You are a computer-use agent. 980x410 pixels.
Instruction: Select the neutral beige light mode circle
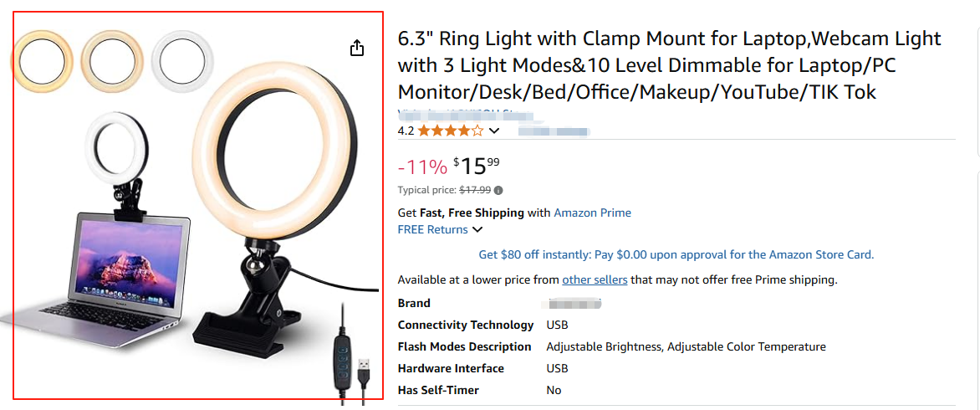tap(111, 59)
